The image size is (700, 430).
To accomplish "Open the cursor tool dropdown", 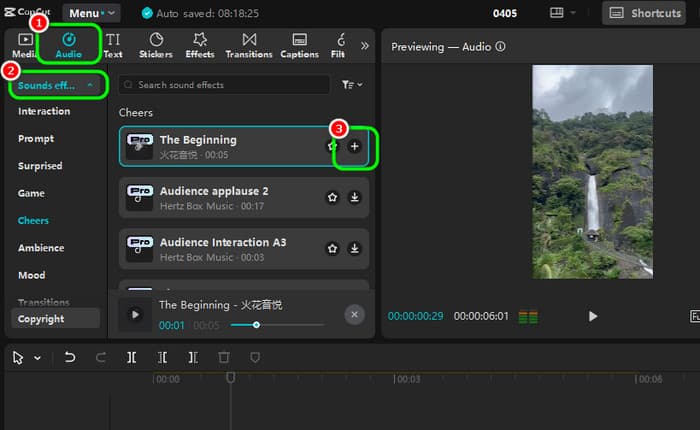I will point(38,358).
